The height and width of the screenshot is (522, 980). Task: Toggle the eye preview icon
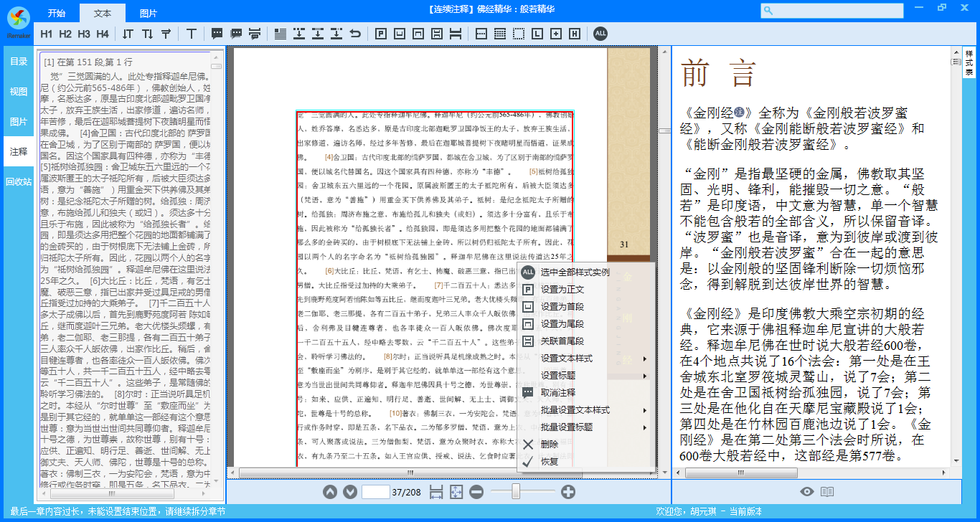click(807, 492)
